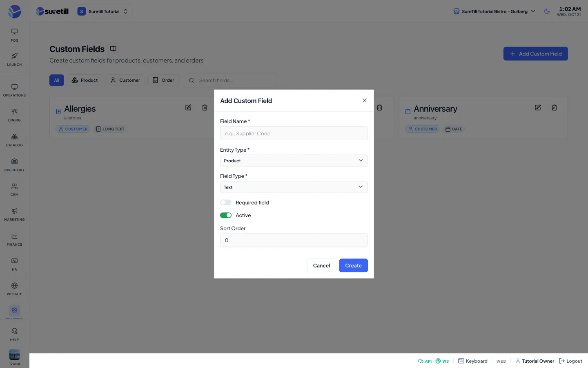Click the Search fields box
The image size is (588, 368).
[230, 80]
